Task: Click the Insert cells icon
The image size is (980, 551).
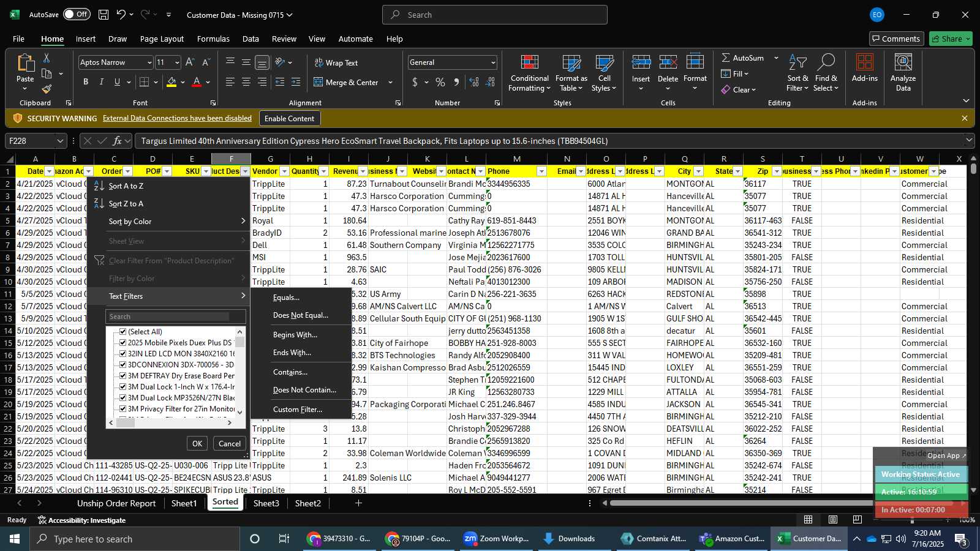Action: [641, 63]
